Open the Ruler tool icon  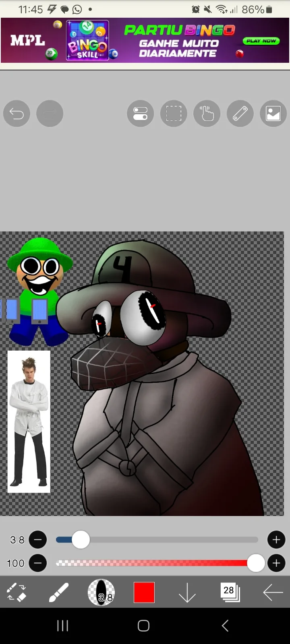pos(240,114)
